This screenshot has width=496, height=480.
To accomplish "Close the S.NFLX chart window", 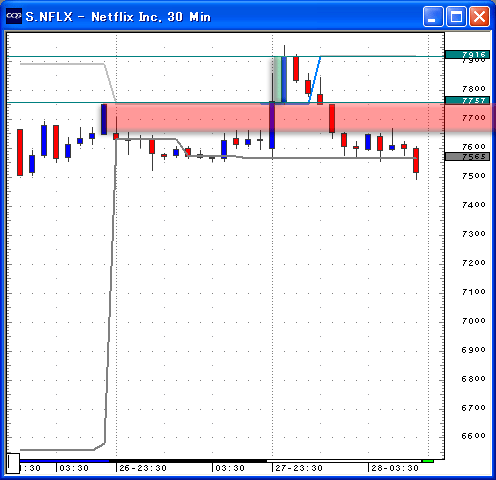I will (479, 16).
